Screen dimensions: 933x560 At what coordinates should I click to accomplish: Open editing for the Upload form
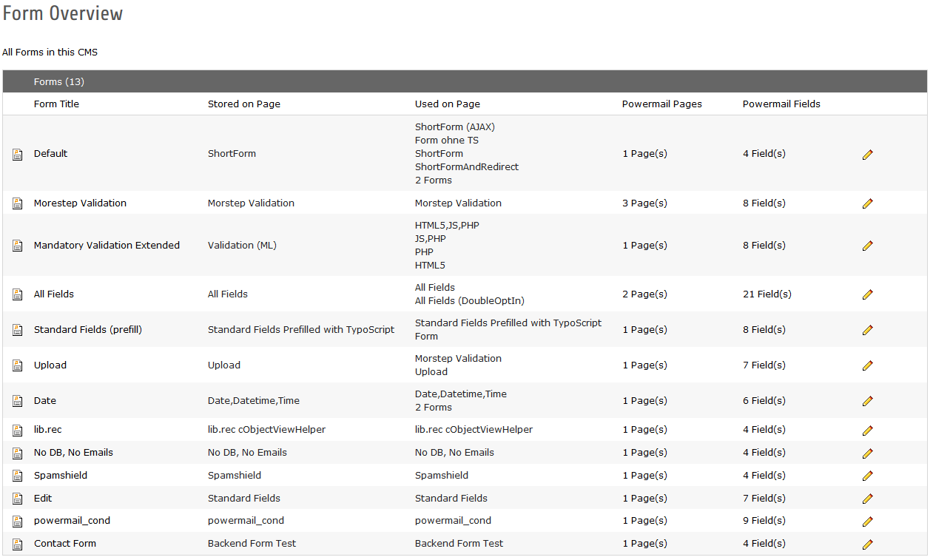868,365
